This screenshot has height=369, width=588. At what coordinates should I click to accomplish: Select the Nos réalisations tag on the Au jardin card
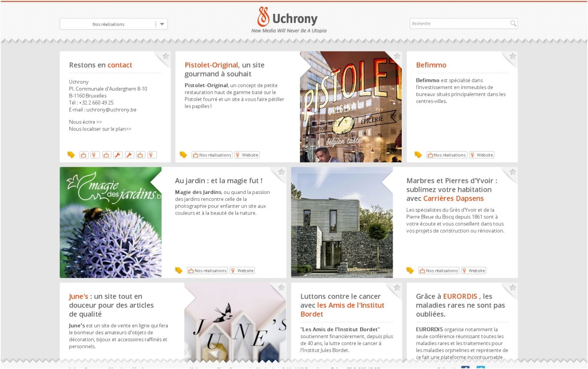pyautogui.click(x=207, y=271)
